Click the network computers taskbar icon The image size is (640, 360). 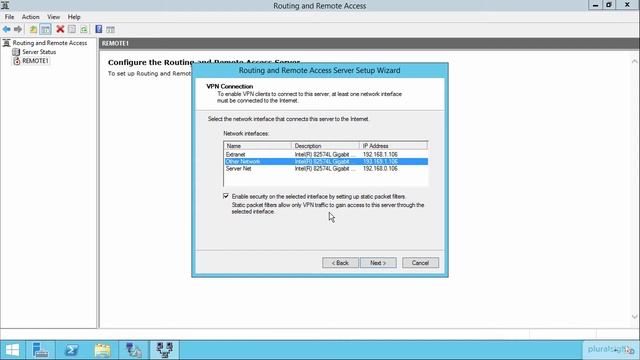(133, 350)
